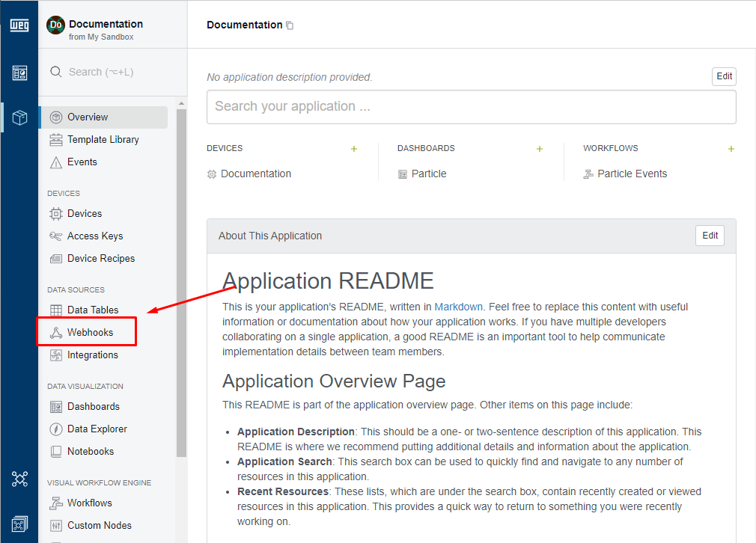Add a new dashboard with plus icon
The height and width of the screenshot is (543, 756).
(540, 149)
